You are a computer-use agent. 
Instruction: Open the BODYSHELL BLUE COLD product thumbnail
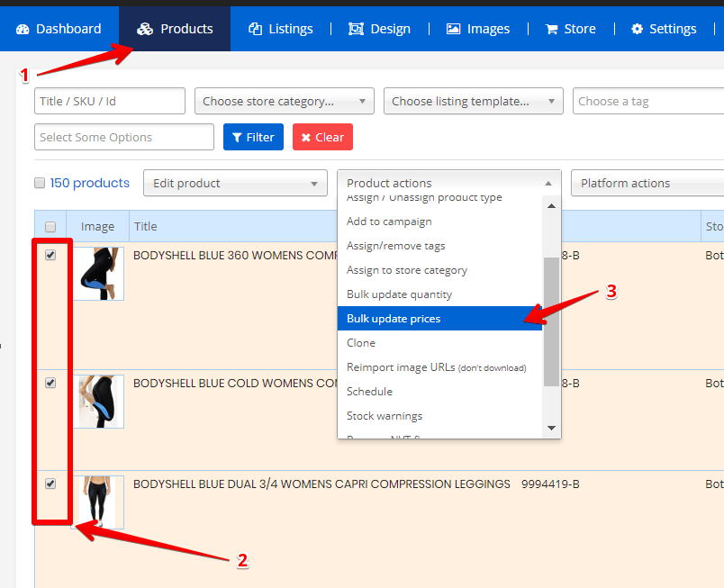pyautogui.click(x=99, y=402)
